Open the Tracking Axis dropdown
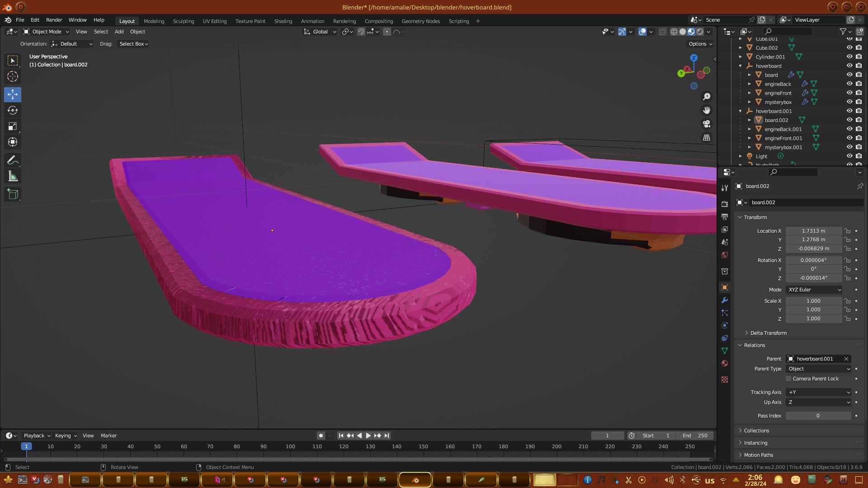The image size is (868, 488). tap(819, 392)
